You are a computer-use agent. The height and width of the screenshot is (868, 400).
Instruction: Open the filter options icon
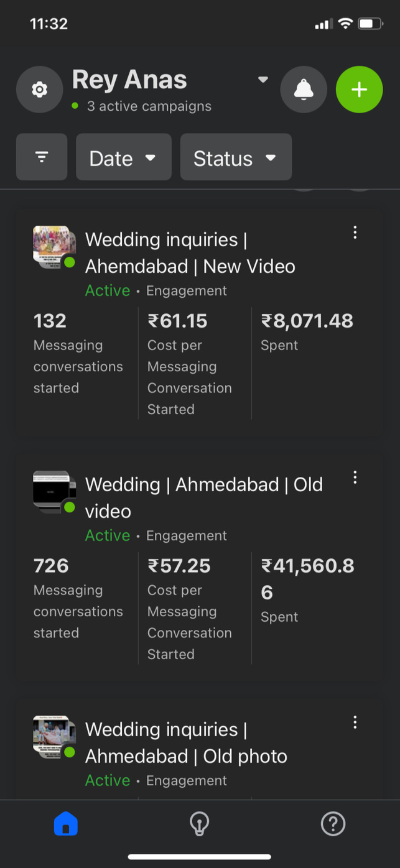point(42,157)
